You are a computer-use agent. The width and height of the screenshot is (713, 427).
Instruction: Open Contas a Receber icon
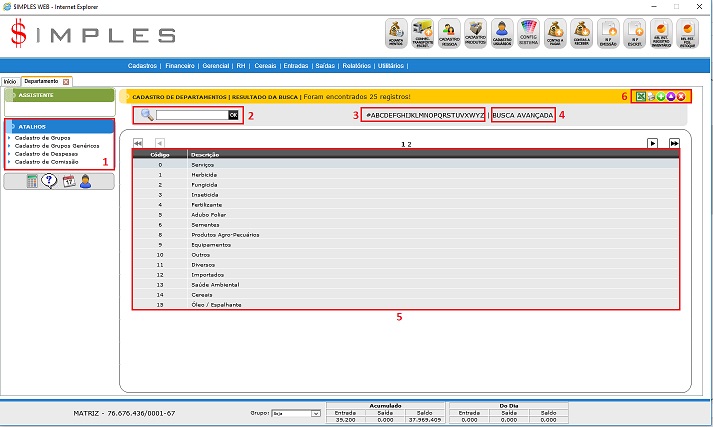coord(582,34)
